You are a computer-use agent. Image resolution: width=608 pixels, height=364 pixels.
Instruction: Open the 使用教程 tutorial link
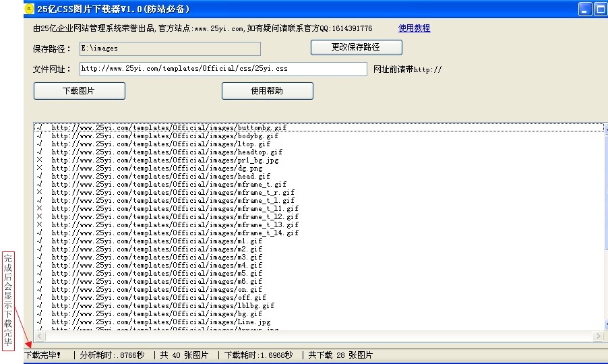pos(414,28)
